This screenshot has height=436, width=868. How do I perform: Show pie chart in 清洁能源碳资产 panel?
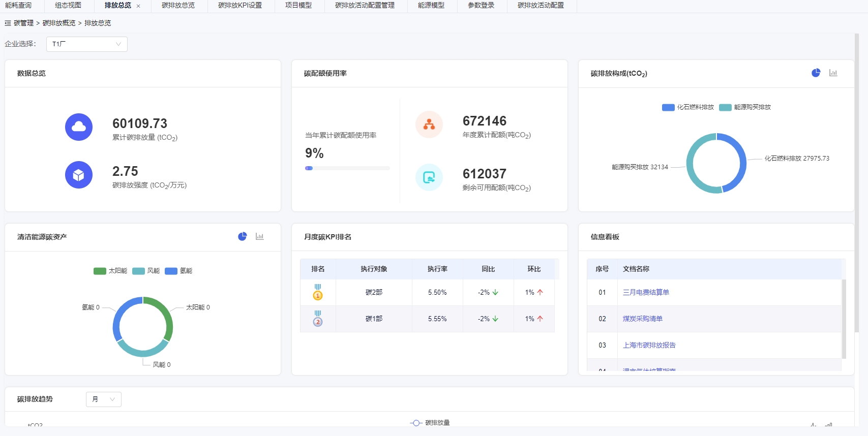[x=243, y=236]
